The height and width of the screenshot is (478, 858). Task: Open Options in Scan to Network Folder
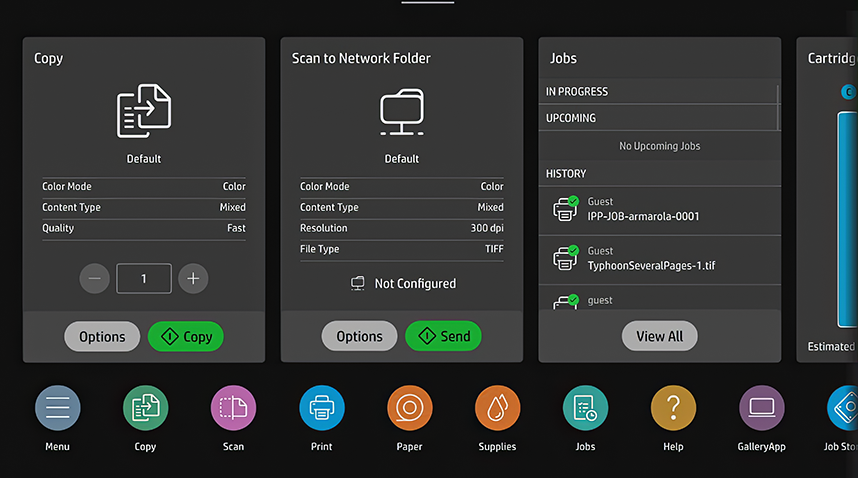(x=359, y=336)
